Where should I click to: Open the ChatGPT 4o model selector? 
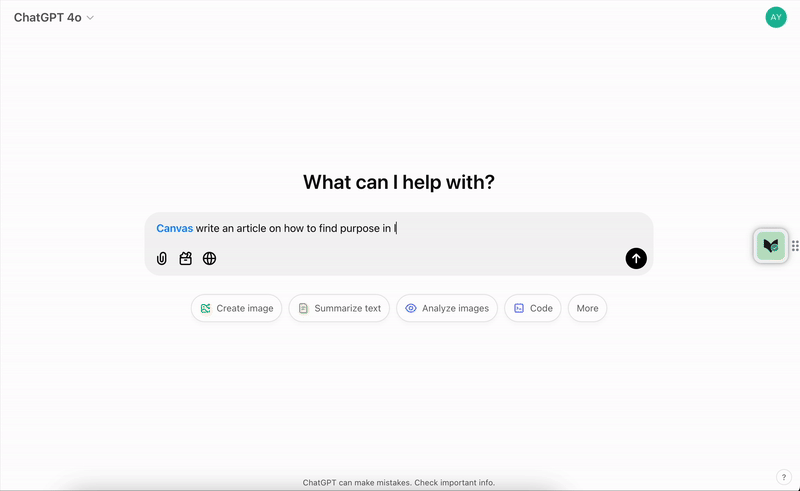pyautogui.click(x=54, y=18)
